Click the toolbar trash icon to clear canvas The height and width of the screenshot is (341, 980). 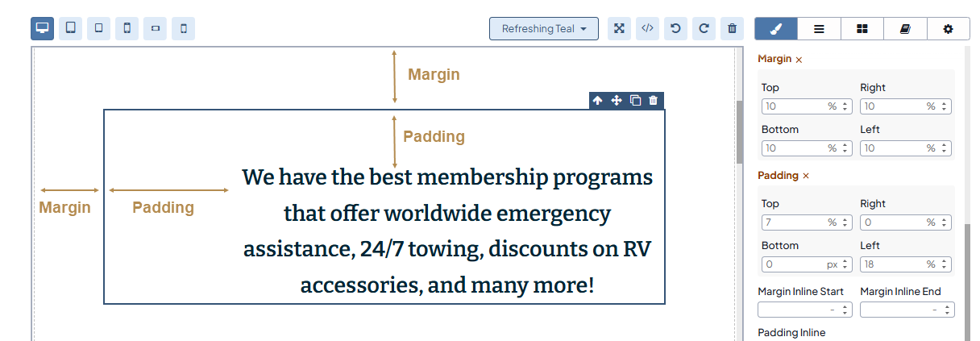[x=732, y=28]
